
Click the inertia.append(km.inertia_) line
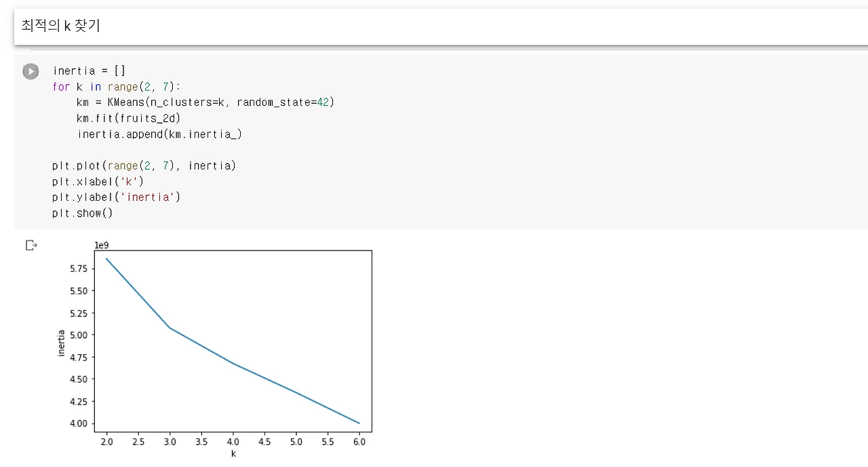159,134
